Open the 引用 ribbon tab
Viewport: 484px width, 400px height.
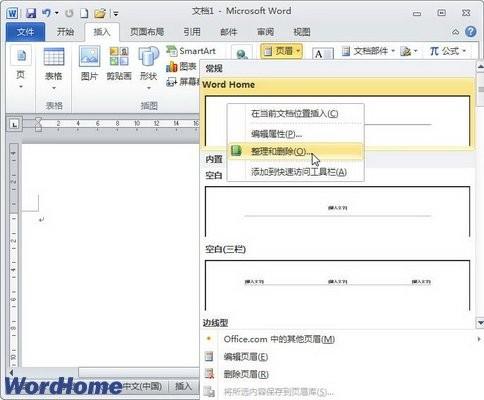pos(192,32)
